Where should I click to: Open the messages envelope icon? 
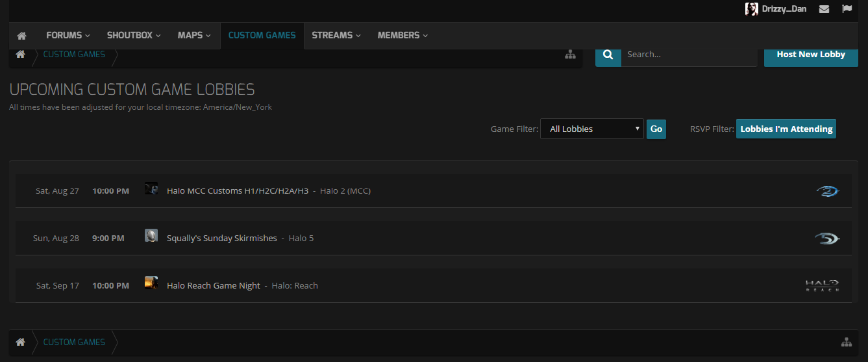click(x=824, y=9)
